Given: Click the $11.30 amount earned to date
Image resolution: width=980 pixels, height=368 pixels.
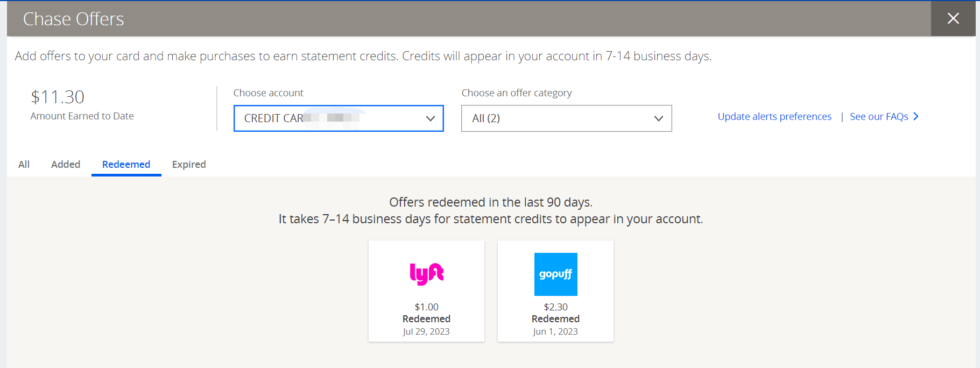Looking at the screenshot, I should click(x=58, y=97).
